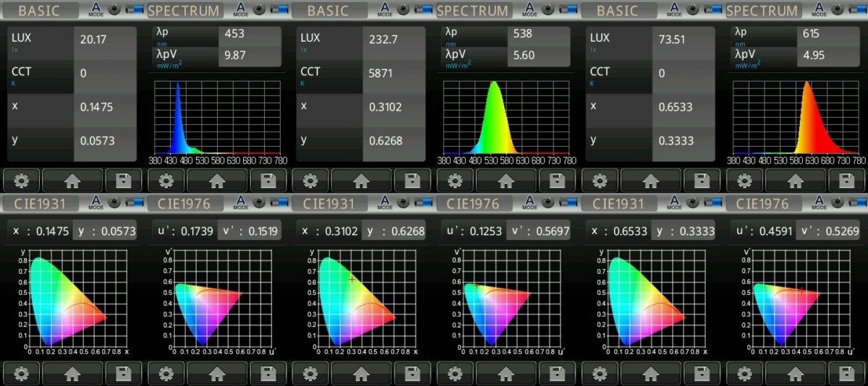Click the v' : 0.5697 field
Image resolution: width=868 pixels, height=386 pixels.
[x=538, y=231]
